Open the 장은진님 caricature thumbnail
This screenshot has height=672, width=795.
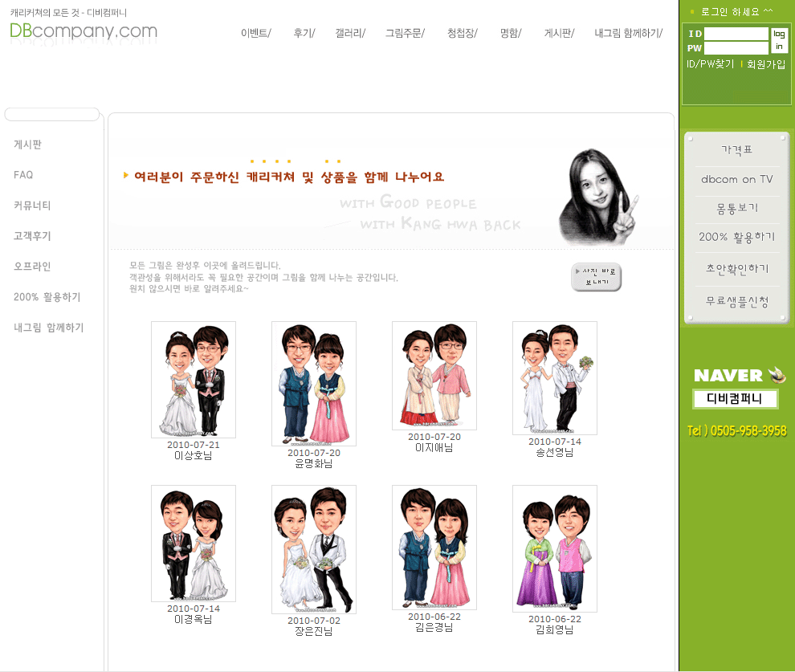(314, 549)
